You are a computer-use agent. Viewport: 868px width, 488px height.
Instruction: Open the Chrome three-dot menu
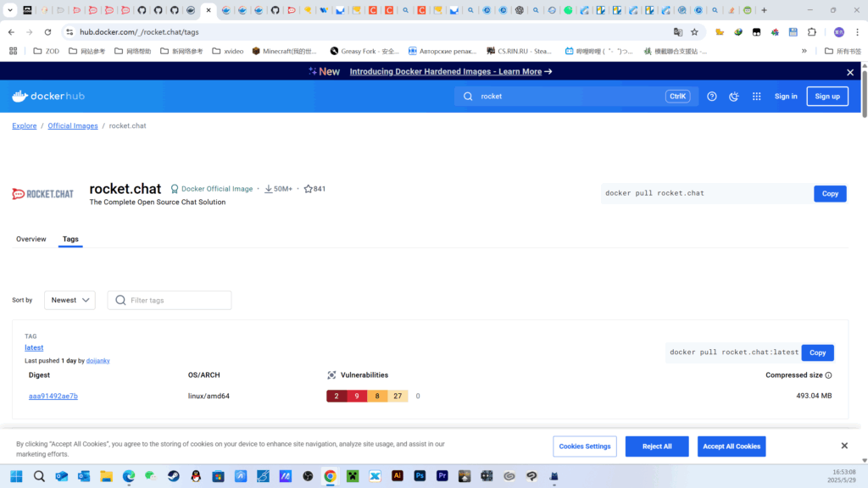pos(858,32)
